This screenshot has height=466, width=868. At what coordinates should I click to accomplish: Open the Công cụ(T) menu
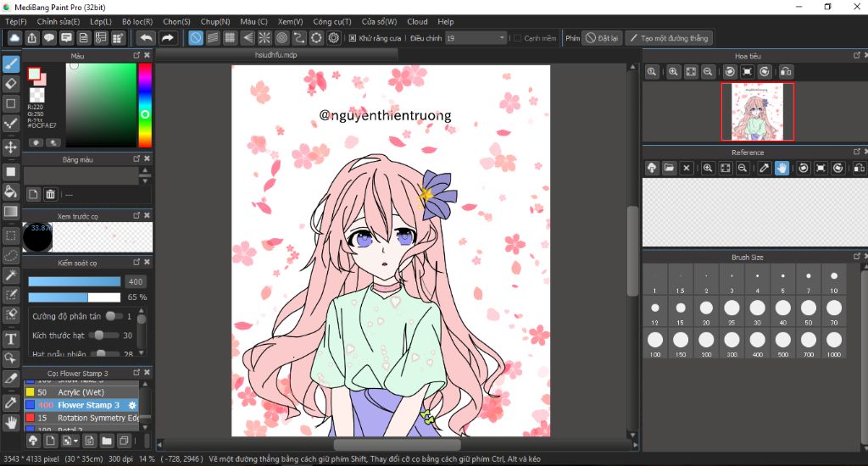point(332,21)
